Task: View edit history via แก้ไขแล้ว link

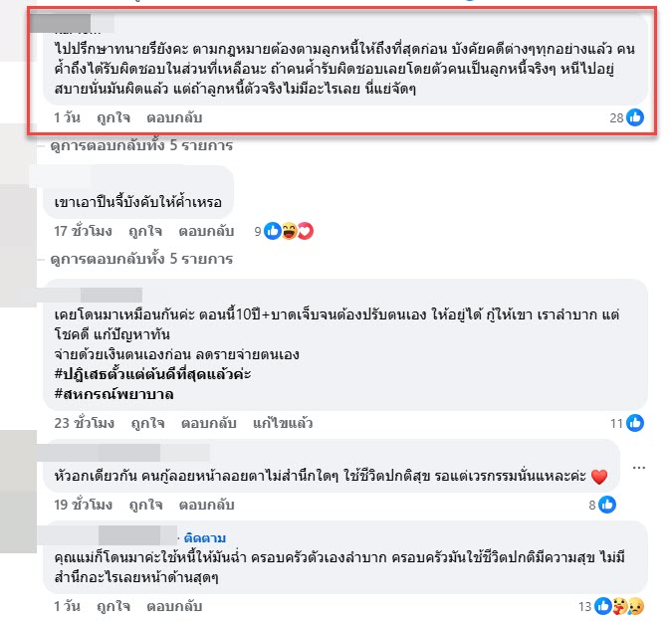Action: [x=283, y=423]
